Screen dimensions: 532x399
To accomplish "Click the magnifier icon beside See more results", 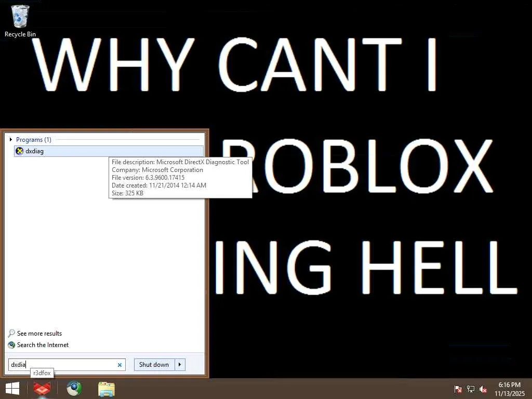I will [11, 334].
